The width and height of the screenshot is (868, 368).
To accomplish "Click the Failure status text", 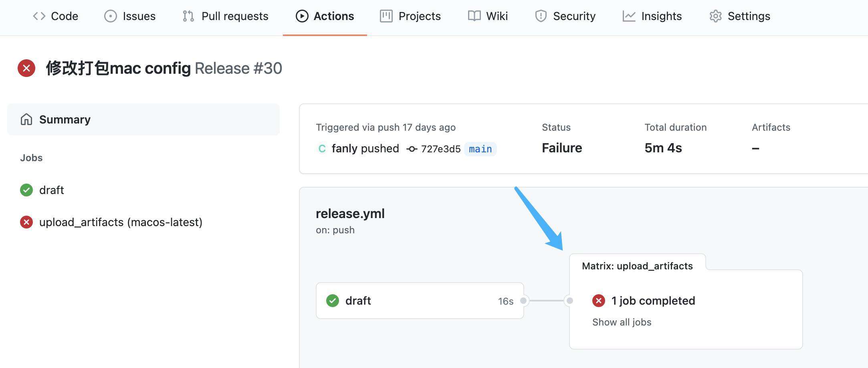I will [x=562, y=148].
